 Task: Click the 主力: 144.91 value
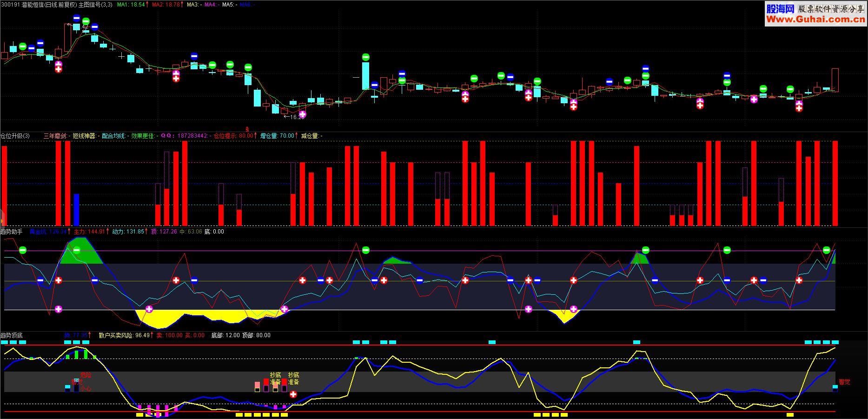(89, 231)
